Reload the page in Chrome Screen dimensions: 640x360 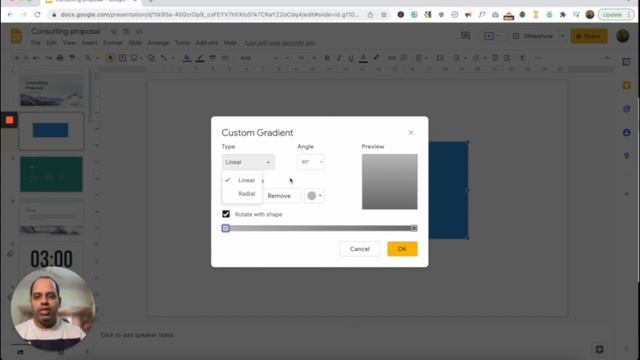pos(37,15)
